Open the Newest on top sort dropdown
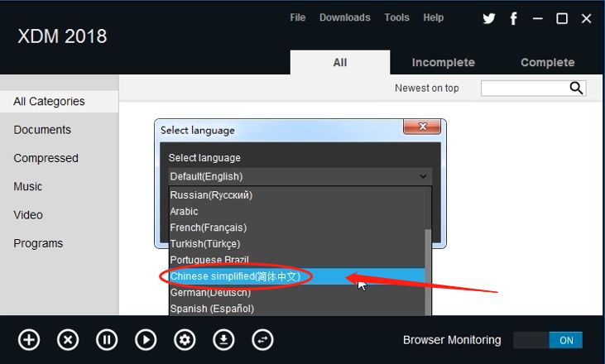Image resolution: width=605 pixels, height=364 pixels. [x=427, y=89]
